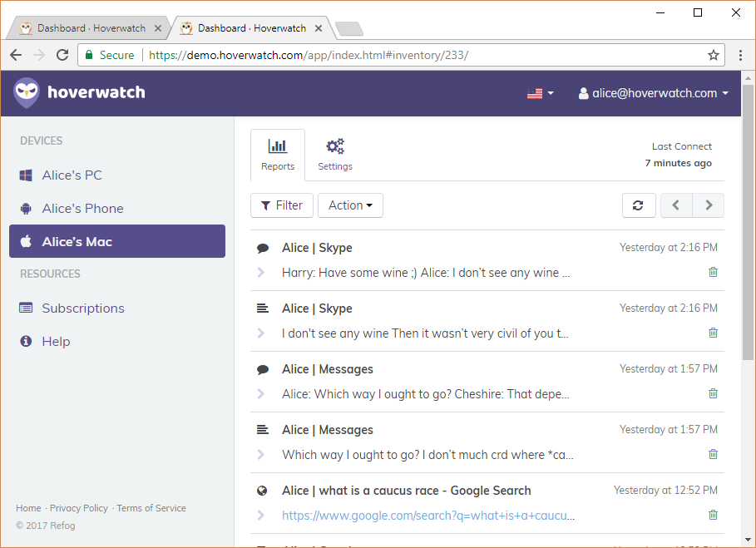The width and height of the screenshot is (756, 548).
Task: Open alice@hoverwatch.com account menu
Action: (x=654, y=93)
